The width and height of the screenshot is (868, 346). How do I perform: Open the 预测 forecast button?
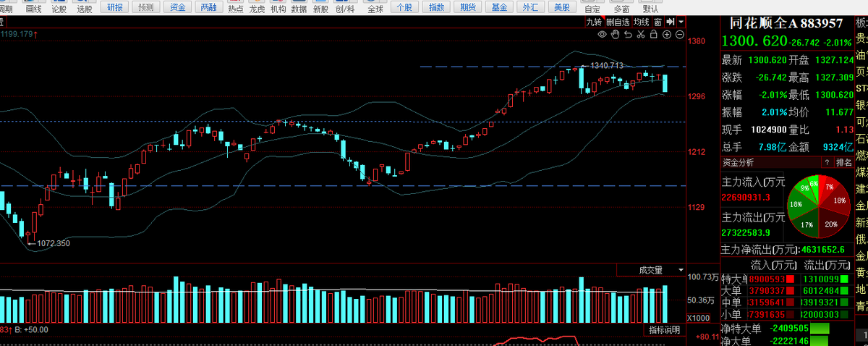[x=145, y=7]
